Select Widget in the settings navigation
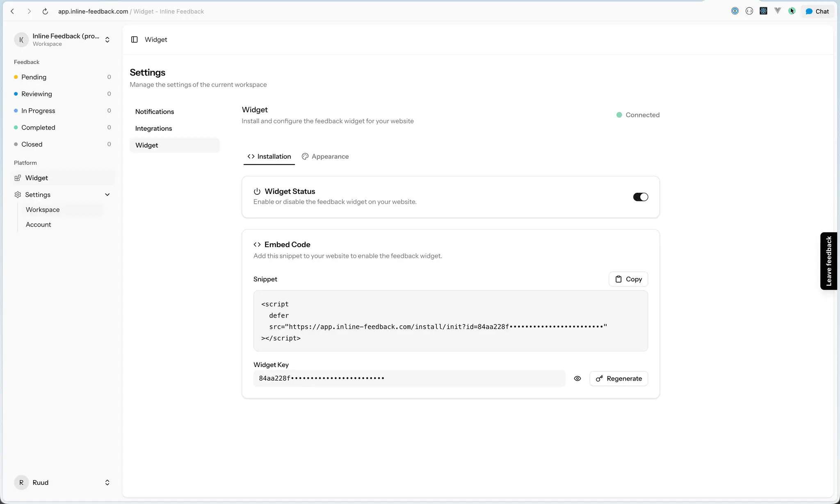Image resolution: width=840 pixels, height=504 pixels. coord(174,145)
